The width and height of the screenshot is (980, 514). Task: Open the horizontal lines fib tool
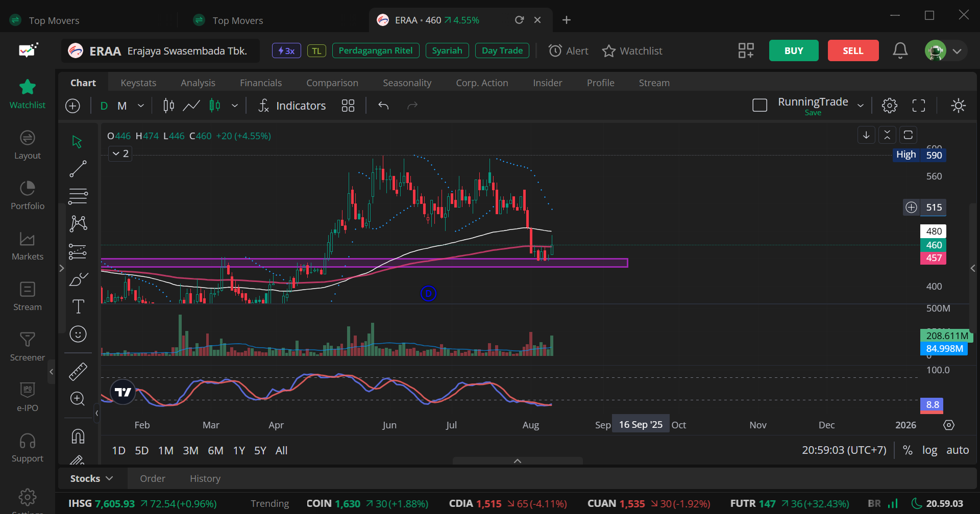coord(78,196)
